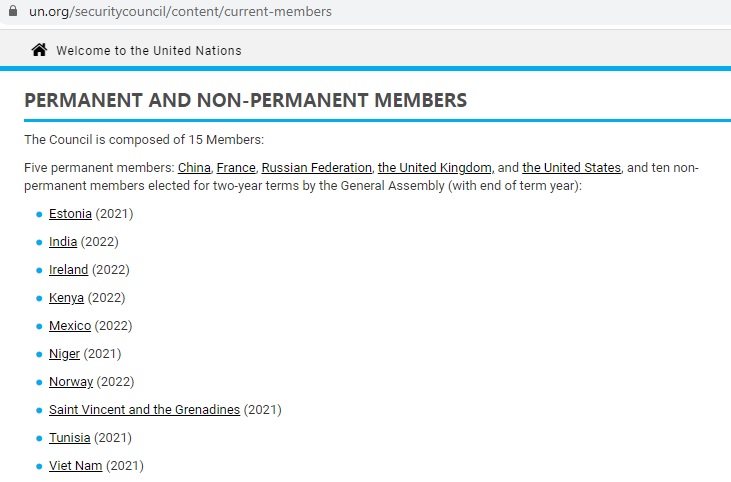Follow the Norway link
This screenshot has width=731, height=482.
pyautogui.click(x=70, y=382)
